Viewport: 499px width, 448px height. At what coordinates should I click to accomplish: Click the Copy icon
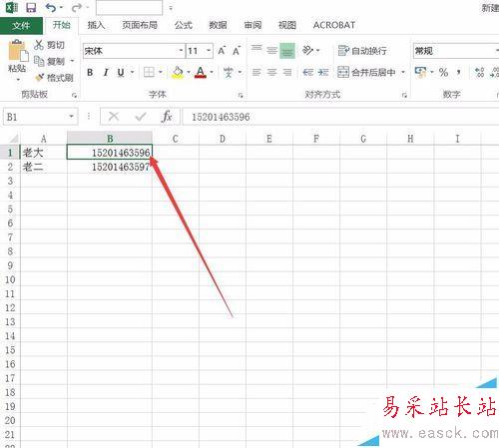[39, 61]
